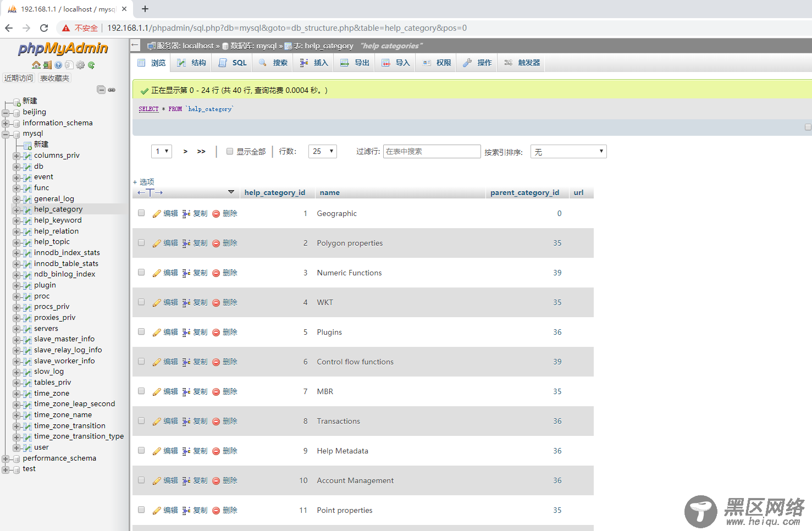Check the checkbox for Numeric Functions row
Image resolution: width=812 pixels, height=531 pixels.
[x=141, y=273]
